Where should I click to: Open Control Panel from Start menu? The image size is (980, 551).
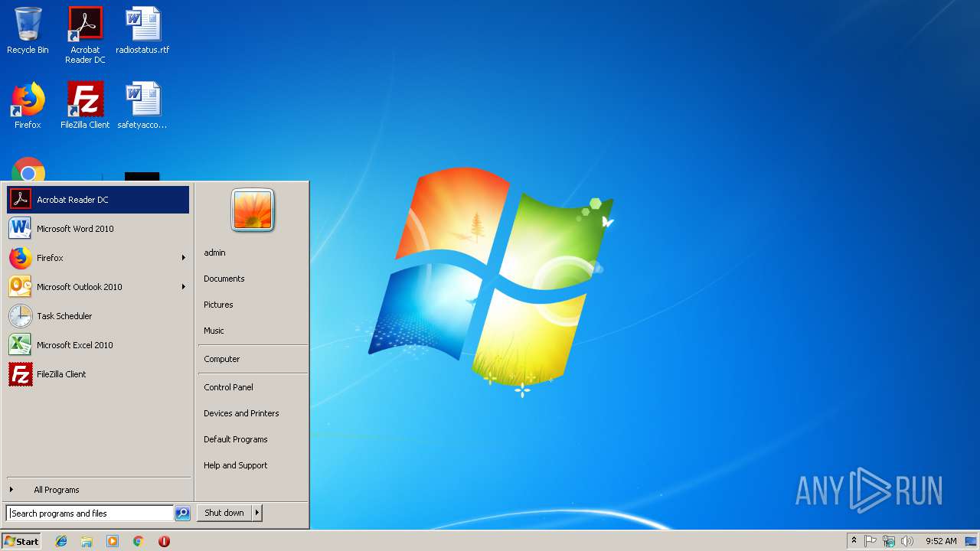(x=253, y=387)
